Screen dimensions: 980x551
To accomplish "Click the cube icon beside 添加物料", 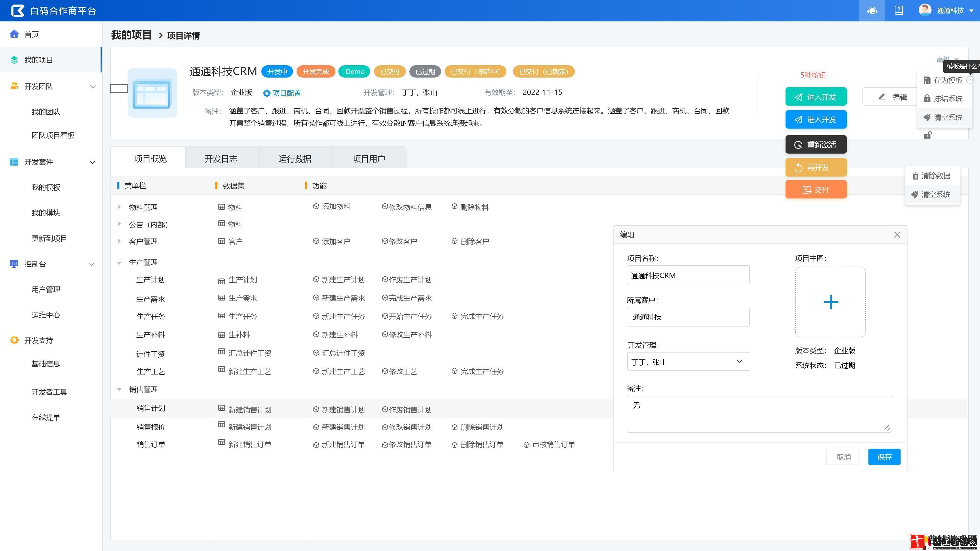I will 316,206.
